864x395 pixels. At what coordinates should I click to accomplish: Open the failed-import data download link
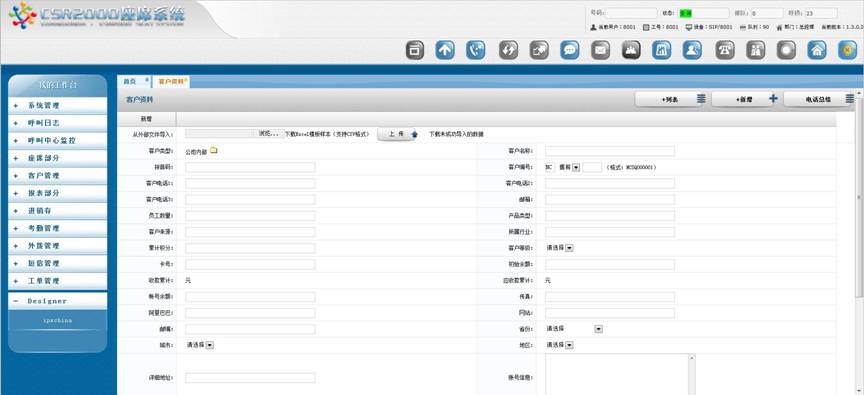click(x=456, y=134)
